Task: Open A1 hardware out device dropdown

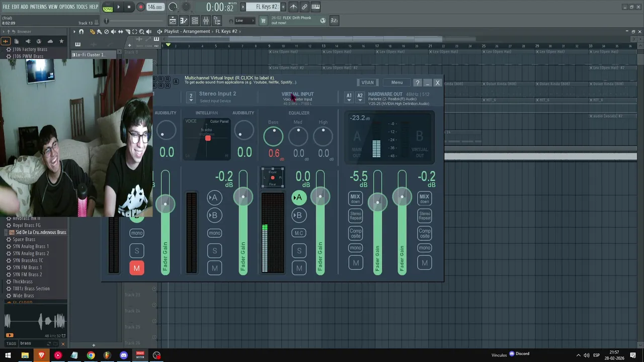Action: [x=349, y=97]
